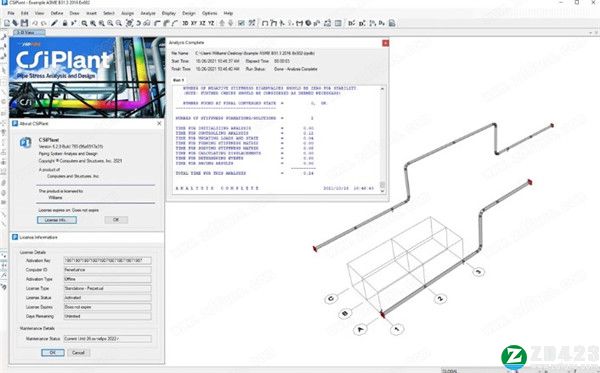Click the grid bubble labeled 2

pyautogui.click(x=440, y=298)
